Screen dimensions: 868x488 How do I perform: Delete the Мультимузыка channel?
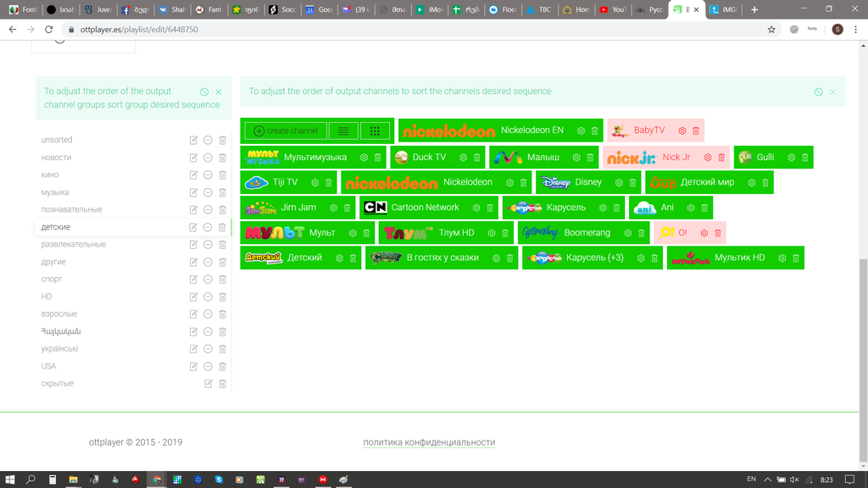click(377, 158)
